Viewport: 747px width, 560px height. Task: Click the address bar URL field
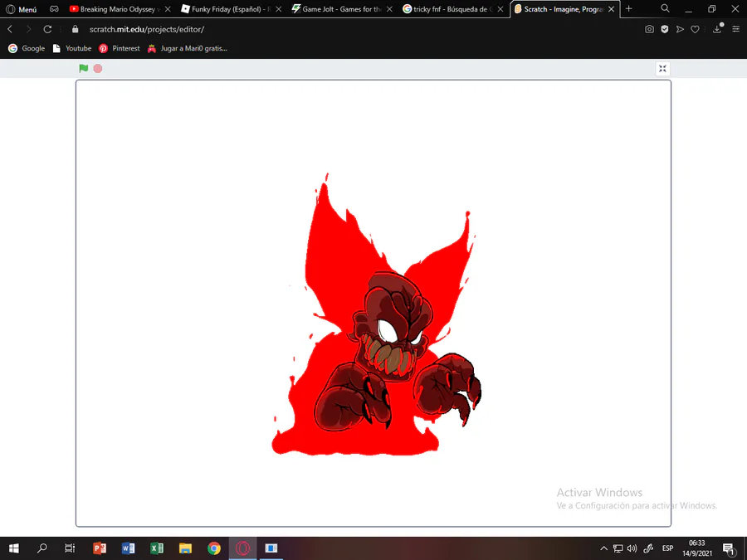357,29
